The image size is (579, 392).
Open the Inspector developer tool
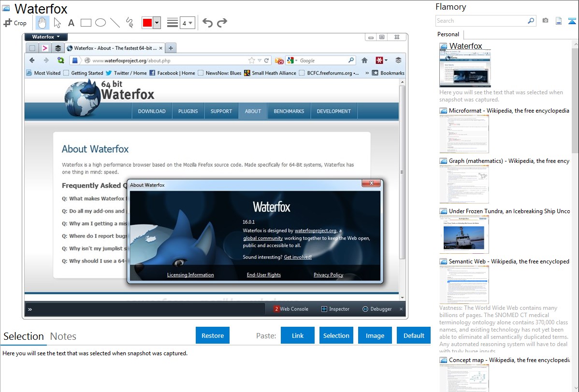[335, 309]
